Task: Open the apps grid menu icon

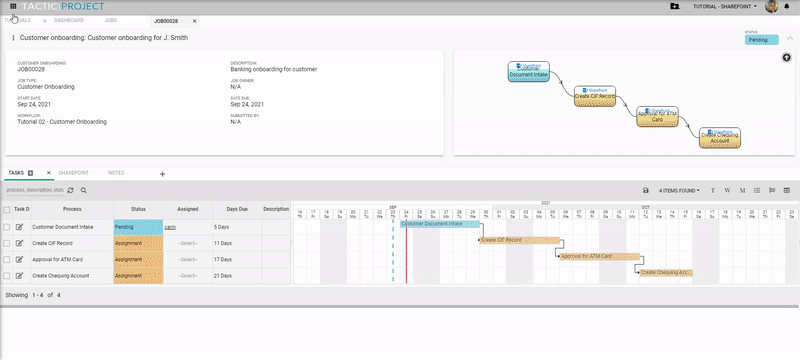Action: tap(13, 7)
